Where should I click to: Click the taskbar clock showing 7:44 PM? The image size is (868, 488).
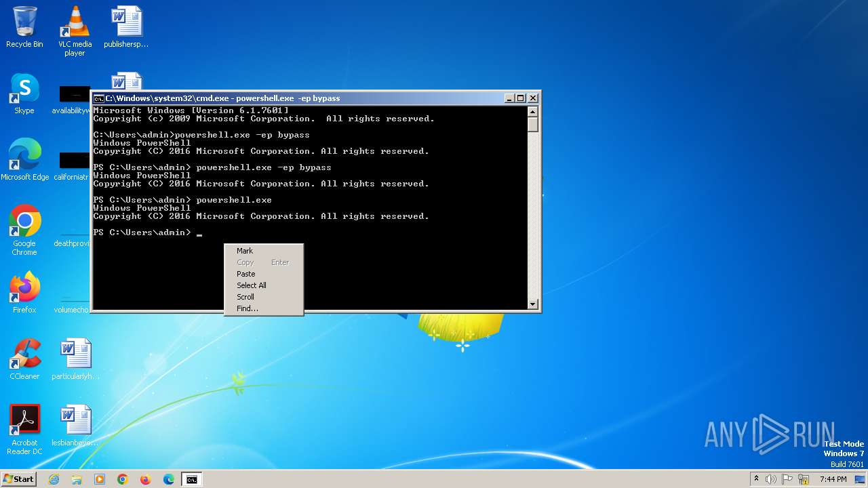pos(833,479)
